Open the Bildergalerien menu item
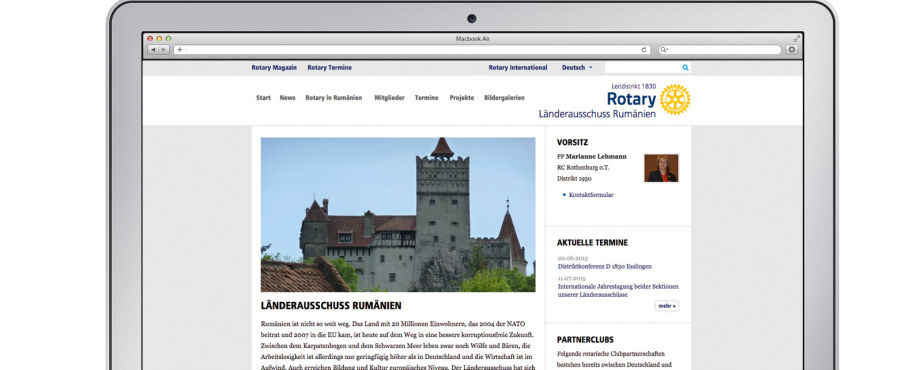 point(505,98)
